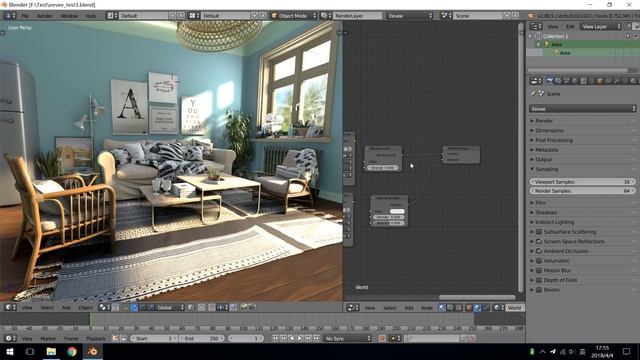
Task: Open the Marker menu in timeline
Action: click(x=48, y=338)
